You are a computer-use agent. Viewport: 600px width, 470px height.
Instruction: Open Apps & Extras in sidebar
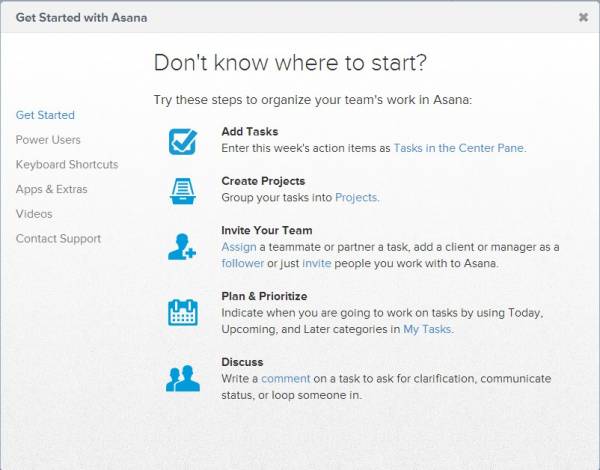click(52, 189)
